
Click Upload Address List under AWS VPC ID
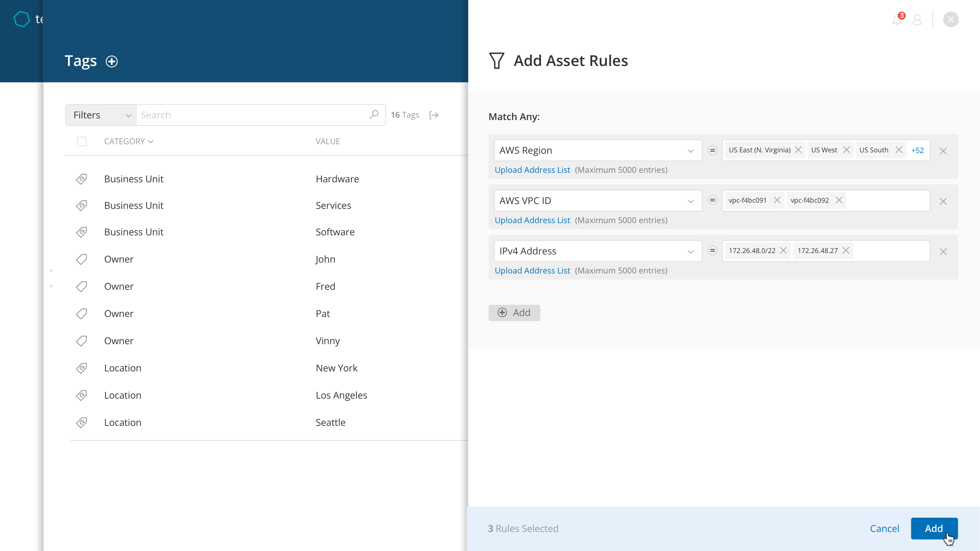(532, 220)
